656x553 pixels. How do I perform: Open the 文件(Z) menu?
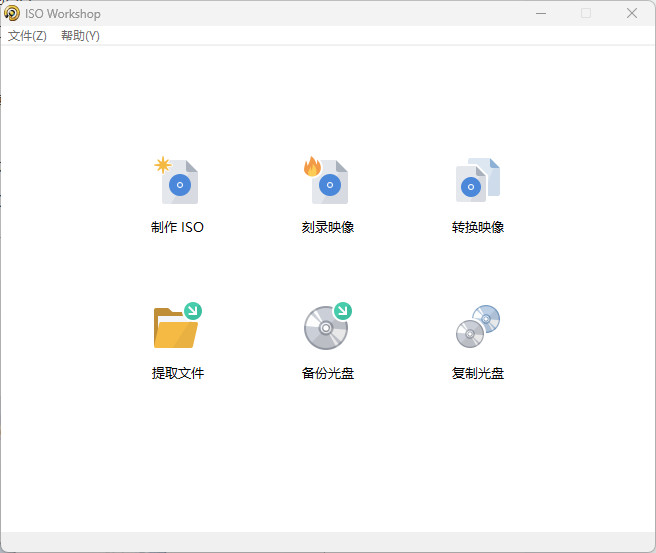pyautogui.click(x=27, y=36)
